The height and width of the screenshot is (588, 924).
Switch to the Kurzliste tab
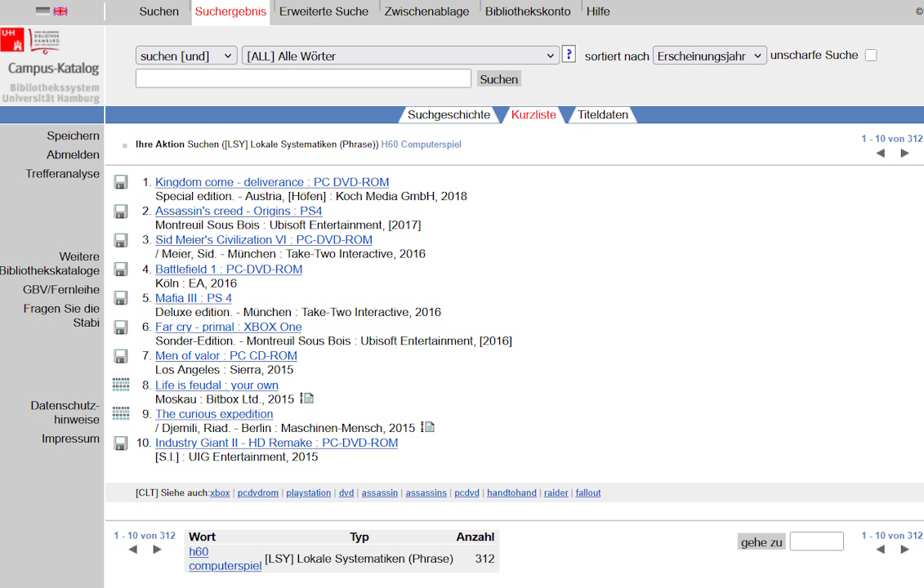(533, 115)
